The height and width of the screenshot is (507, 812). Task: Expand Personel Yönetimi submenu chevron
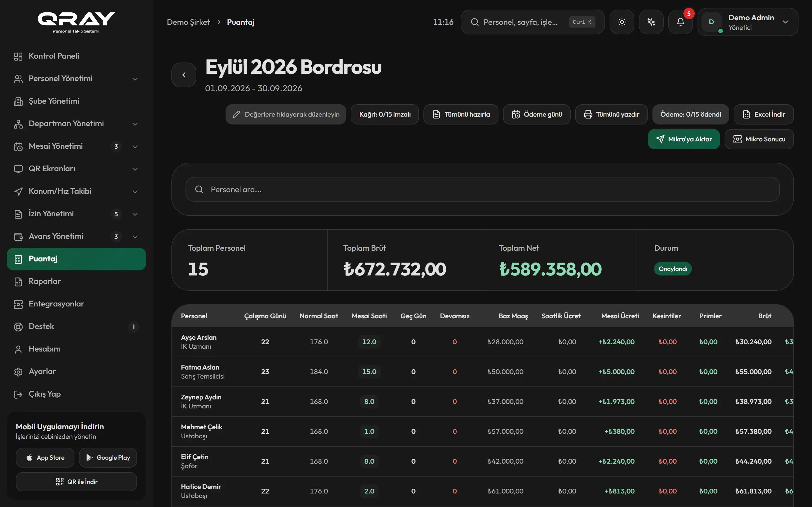pos(135,79)
